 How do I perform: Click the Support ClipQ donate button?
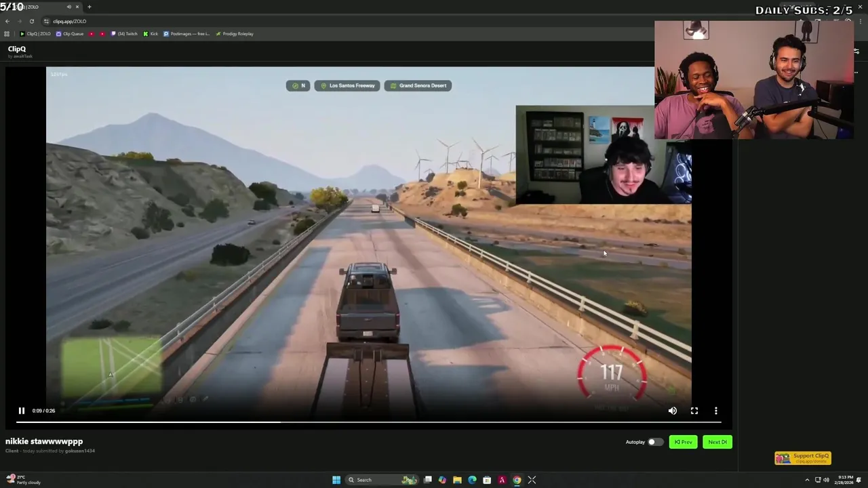coord(803,458)
